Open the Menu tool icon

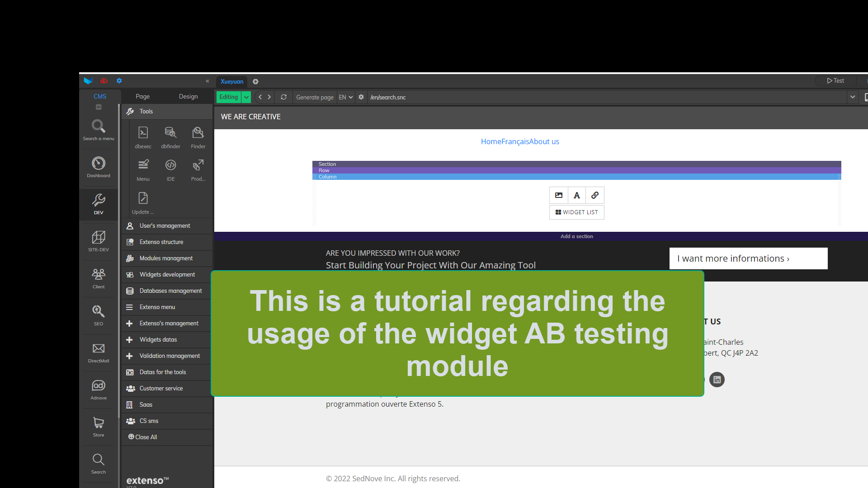pos(143,170)
